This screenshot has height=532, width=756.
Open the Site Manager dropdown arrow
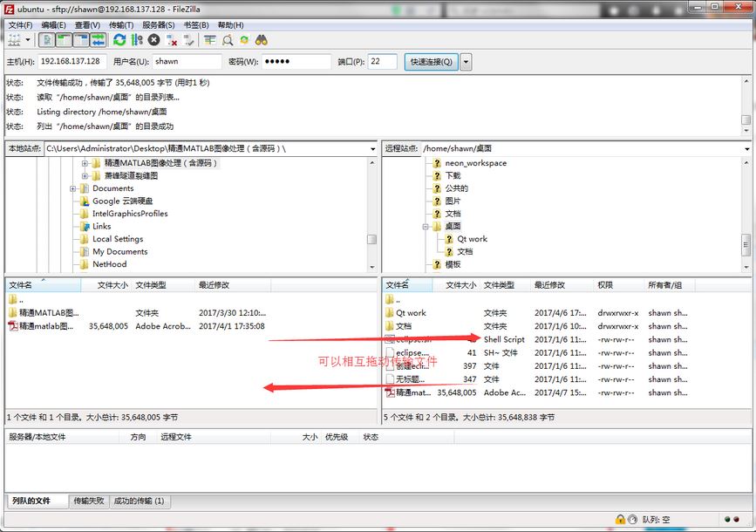click(28, 40)
